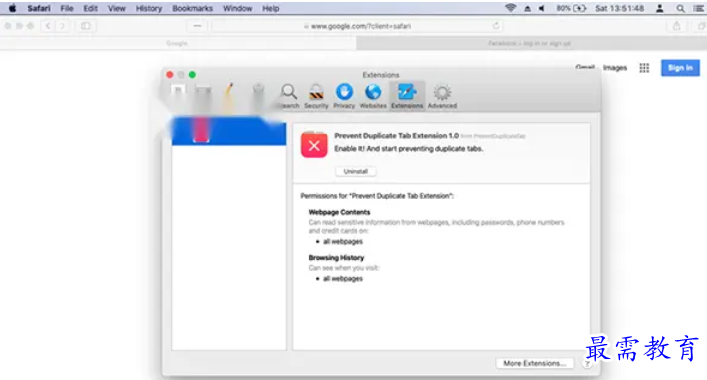Select the highlighted extension row in list
707x380 pixels.
click(x=229, y=131)
